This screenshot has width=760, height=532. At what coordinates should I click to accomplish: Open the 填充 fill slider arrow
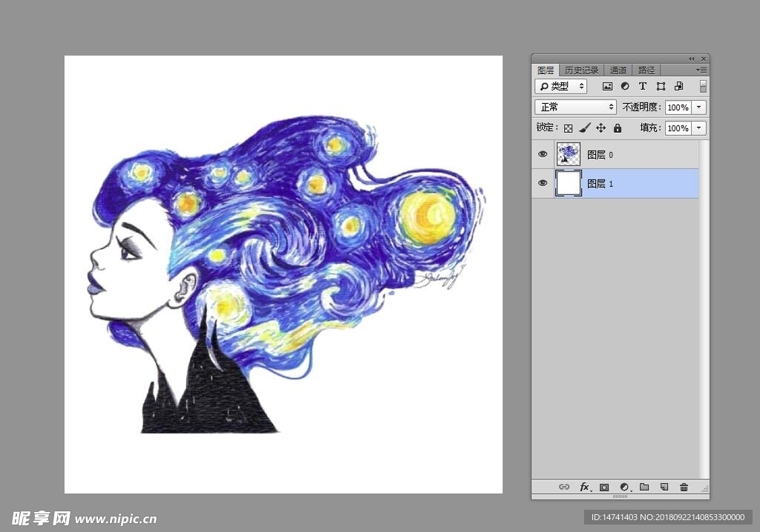click(x=699, y=128)
